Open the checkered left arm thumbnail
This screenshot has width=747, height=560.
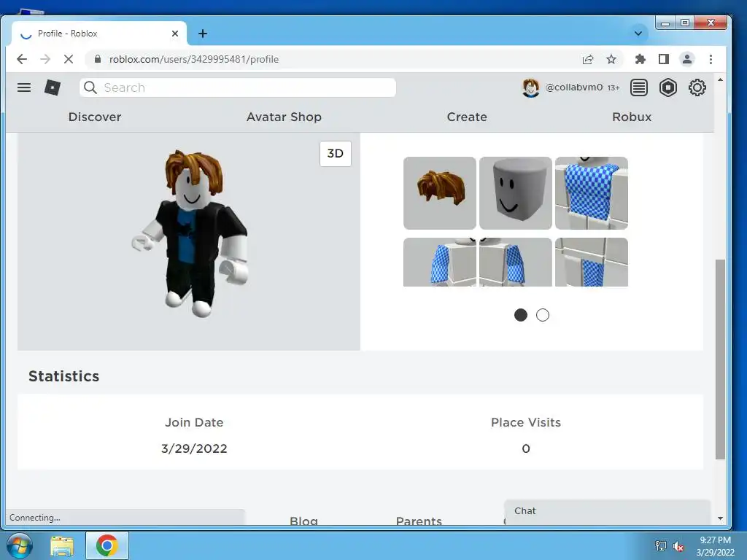pos(516,262)
